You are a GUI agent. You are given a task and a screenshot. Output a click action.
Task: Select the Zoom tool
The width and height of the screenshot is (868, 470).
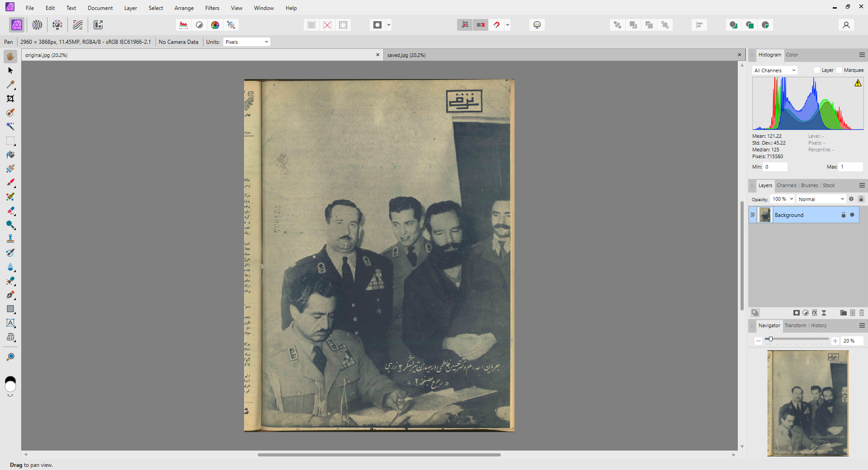coord(10,357)
